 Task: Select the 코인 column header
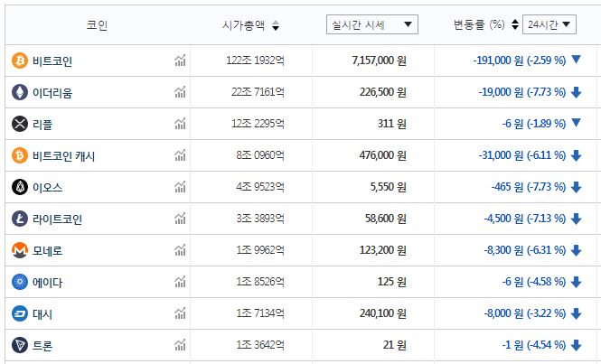point(97,25)
